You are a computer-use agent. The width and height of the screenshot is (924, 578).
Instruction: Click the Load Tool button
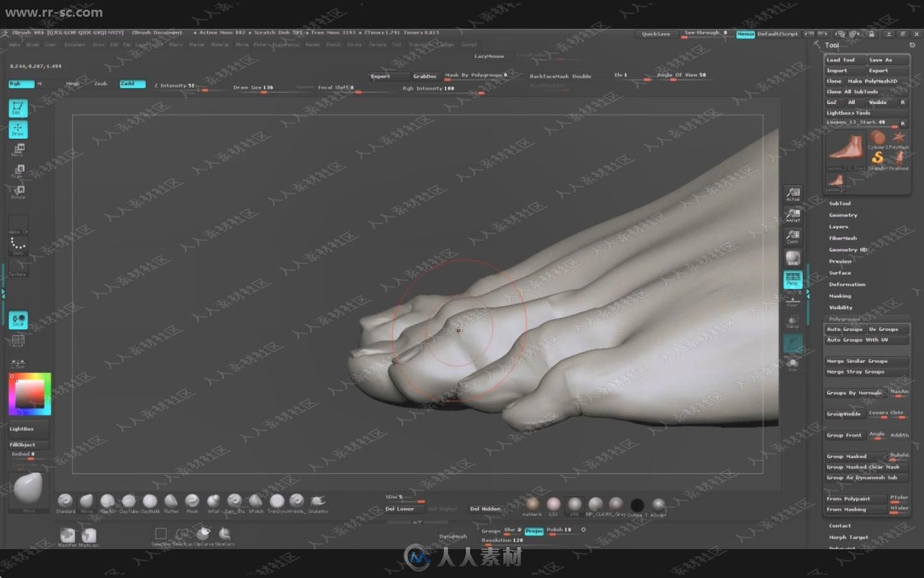pos(845,60)
